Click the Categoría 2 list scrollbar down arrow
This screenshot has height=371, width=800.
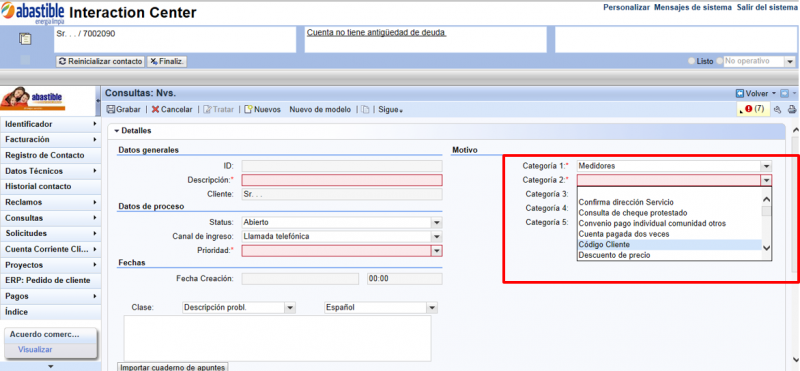coord(766,248)
